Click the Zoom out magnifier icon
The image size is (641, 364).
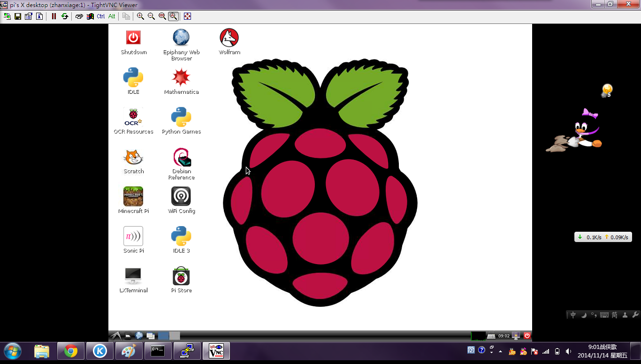click(x=151, y=16)
